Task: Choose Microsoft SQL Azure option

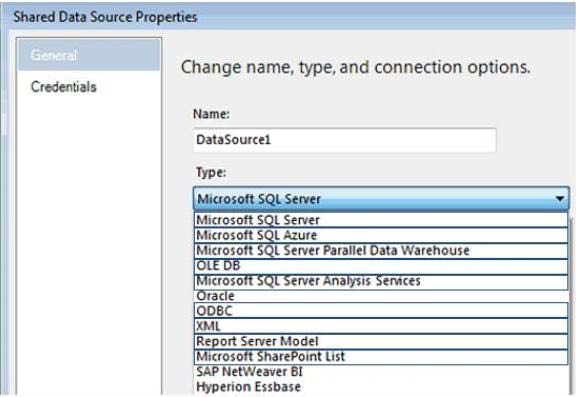Action: point(381,235)
